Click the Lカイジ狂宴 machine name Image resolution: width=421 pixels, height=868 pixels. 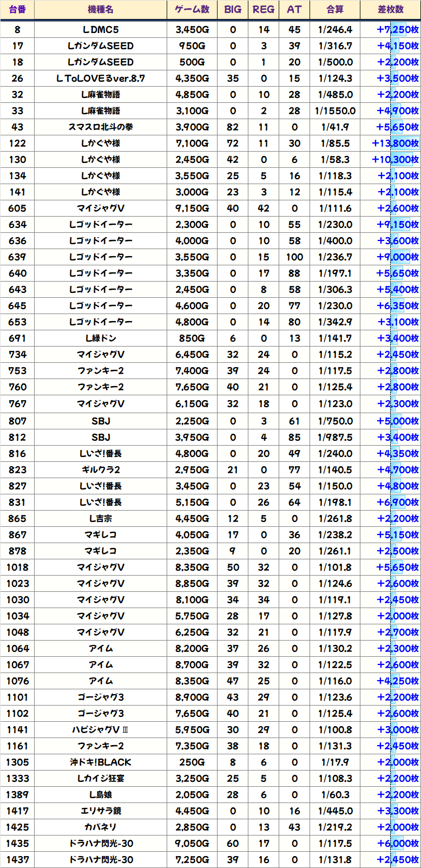[101, 778]
